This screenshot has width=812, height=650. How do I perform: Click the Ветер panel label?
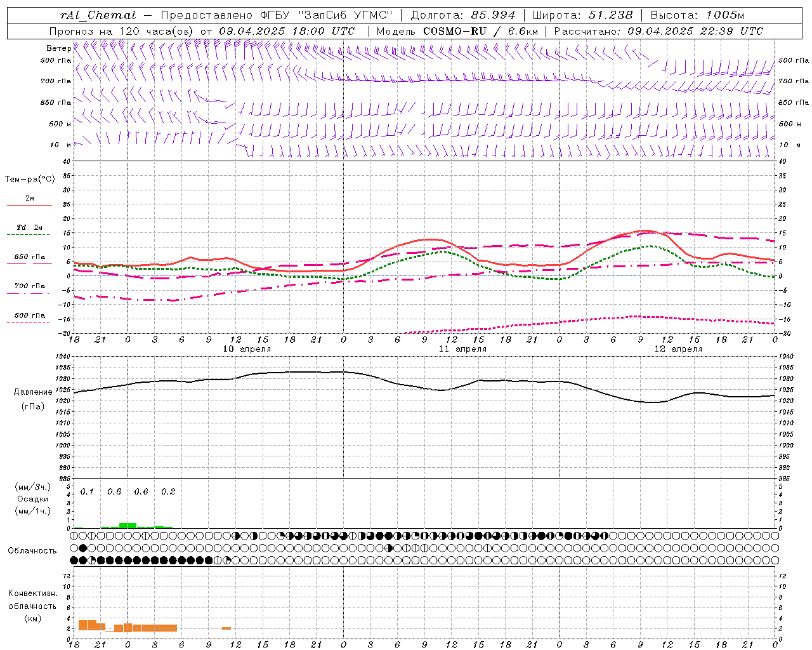pos(59,48)
